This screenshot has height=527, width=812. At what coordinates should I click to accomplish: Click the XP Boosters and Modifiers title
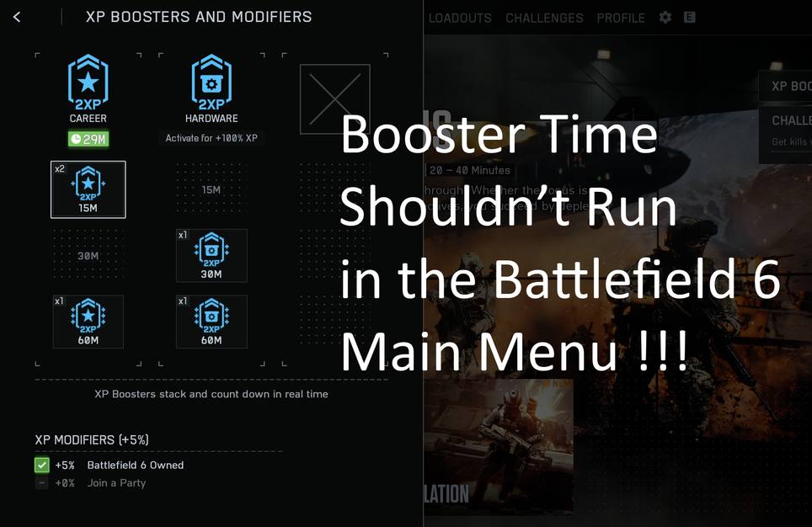pos(199,17)
